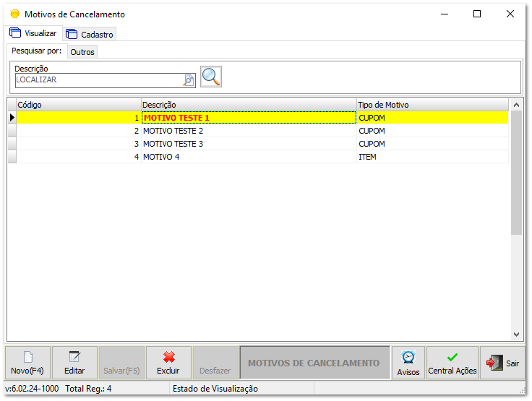Maximize the Motivos de Cancelamento window
Screen dimensions: 532x401
477,14
